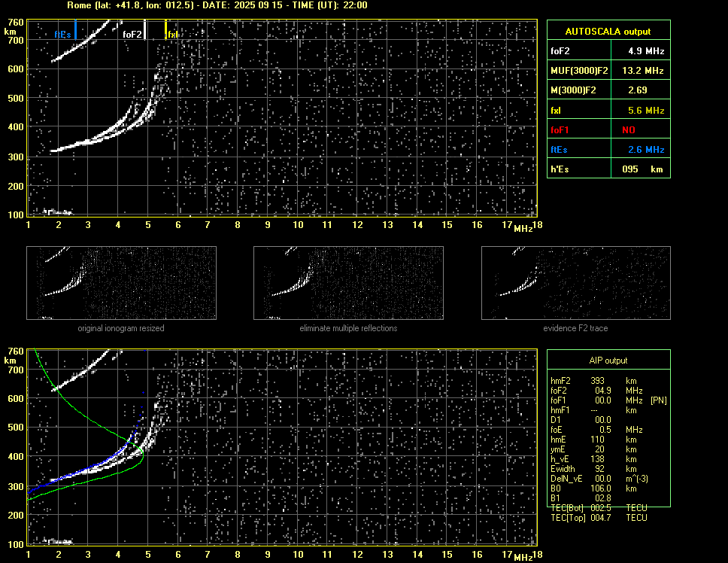
Task: Click the foF2 value 4.9 MHz
Action: tap(646, 51)
